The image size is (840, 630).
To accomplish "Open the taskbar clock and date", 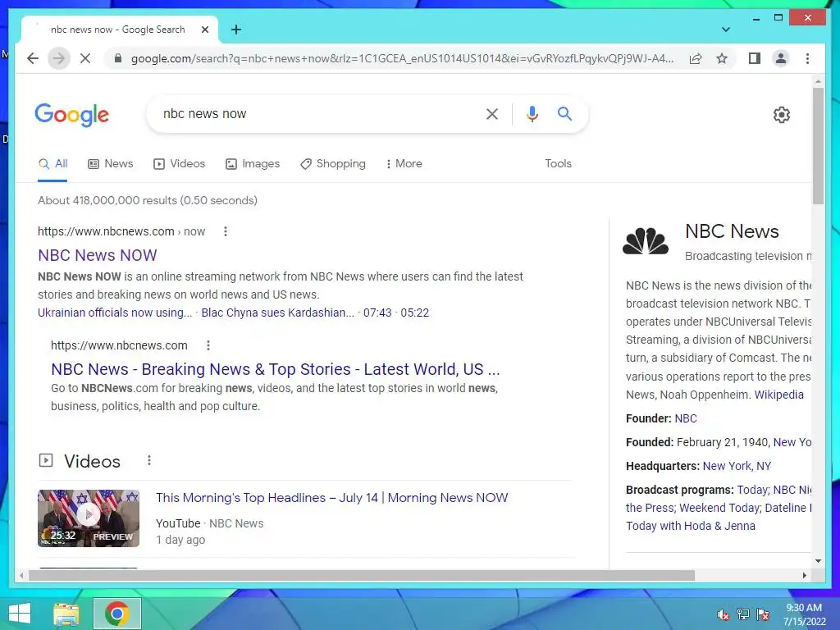I will coord(804,614).
